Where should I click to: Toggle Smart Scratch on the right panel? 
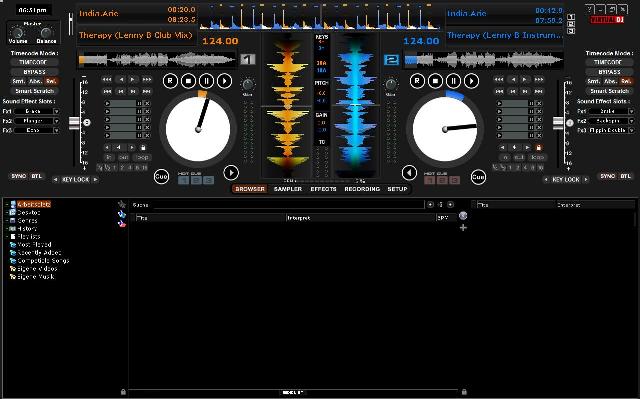coord(609,91)
